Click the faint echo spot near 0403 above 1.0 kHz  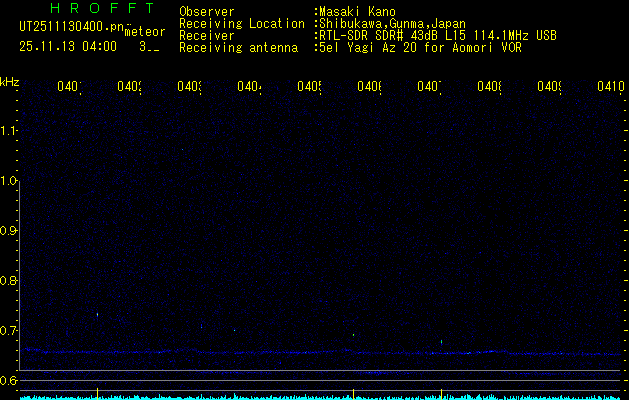click(x=182, y=149)
